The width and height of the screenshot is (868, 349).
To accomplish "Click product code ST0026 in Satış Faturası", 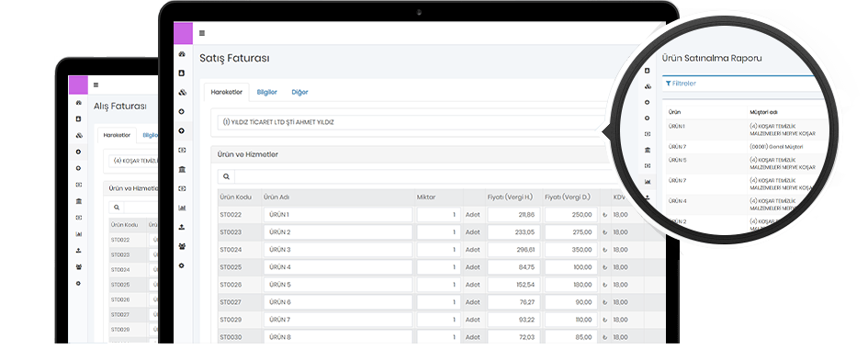I will click(230, 286).
